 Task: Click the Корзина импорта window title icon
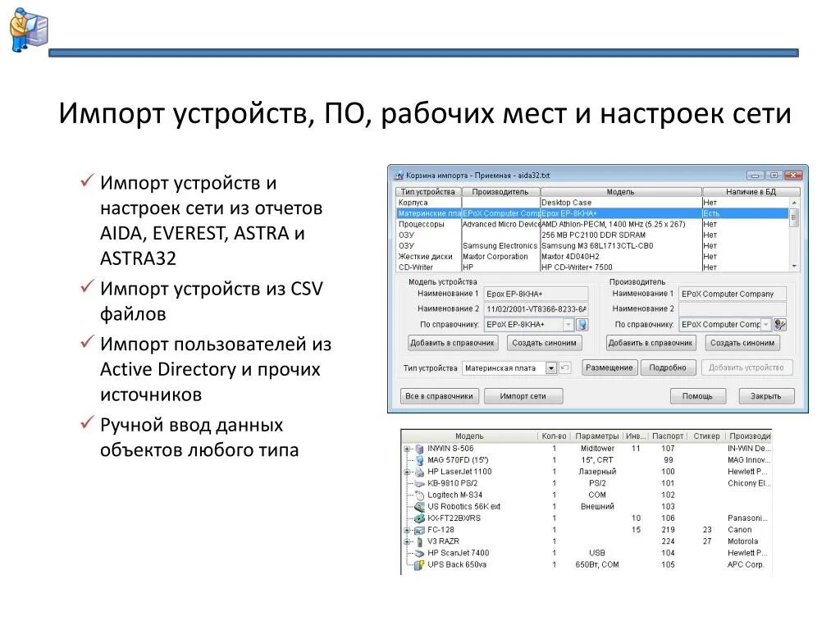399,176
